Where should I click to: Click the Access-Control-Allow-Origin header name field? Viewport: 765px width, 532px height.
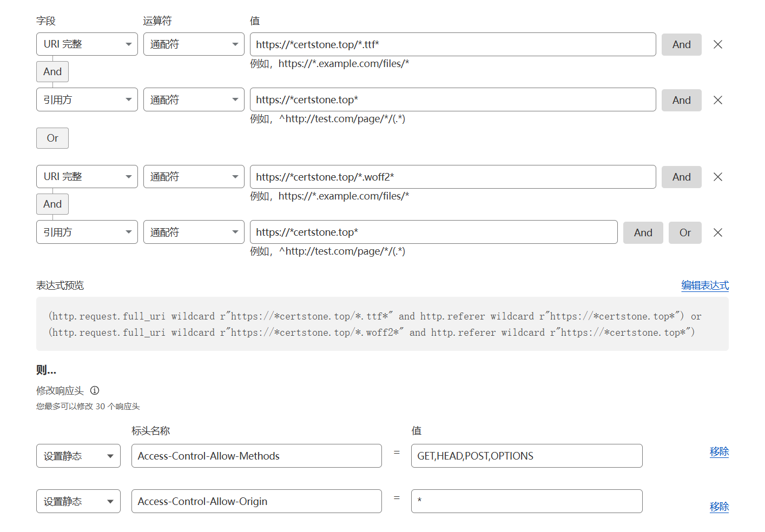(256, 501)
